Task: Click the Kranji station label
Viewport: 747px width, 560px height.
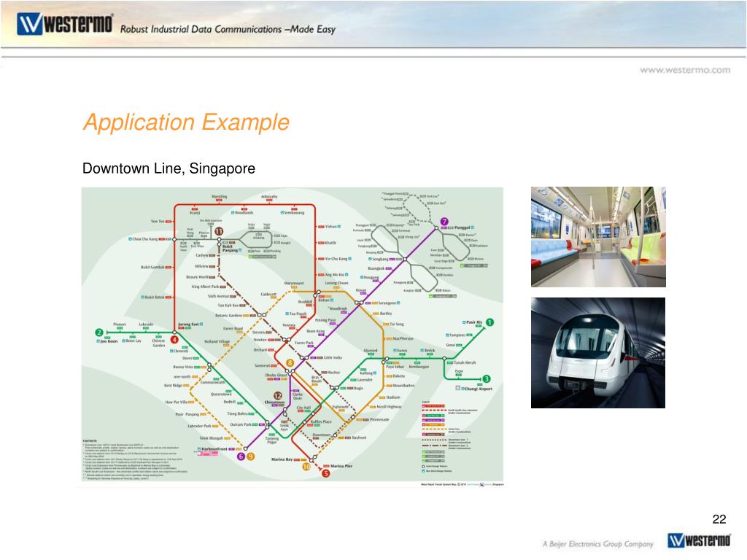Action: [195, 213]
